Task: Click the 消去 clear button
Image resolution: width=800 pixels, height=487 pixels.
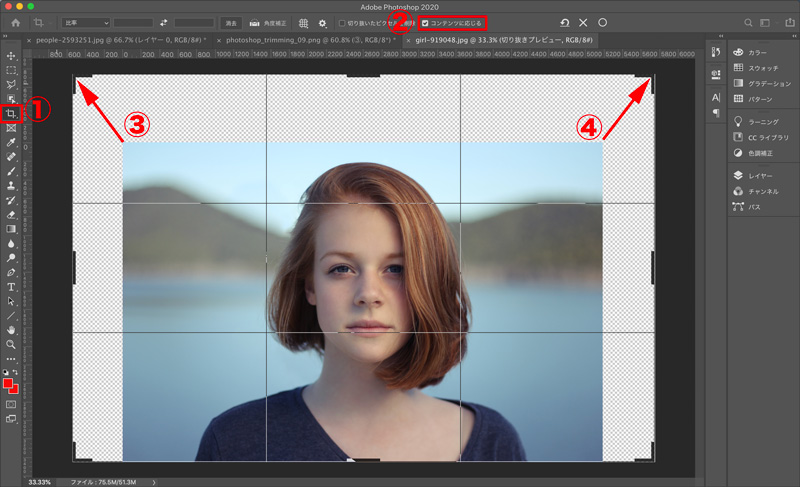Action: [x=231, y=23]
